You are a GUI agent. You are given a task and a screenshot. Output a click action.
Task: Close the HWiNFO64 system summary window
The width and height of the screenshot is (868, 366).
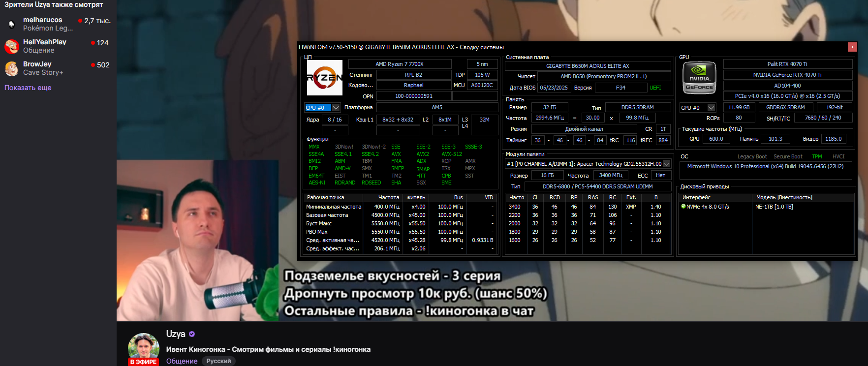pos(852,47)
